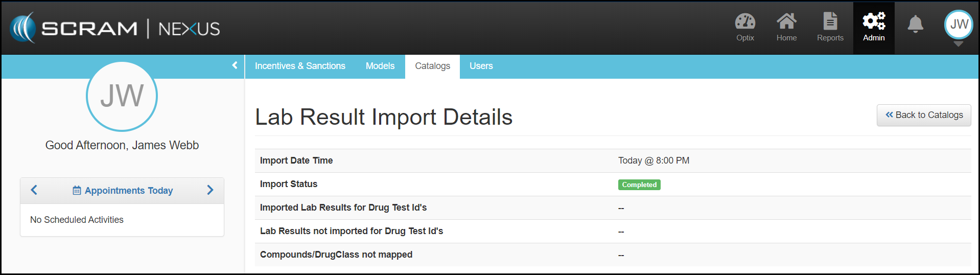
Task: Switch to the Users tab
Action: (x=481, y=66)
